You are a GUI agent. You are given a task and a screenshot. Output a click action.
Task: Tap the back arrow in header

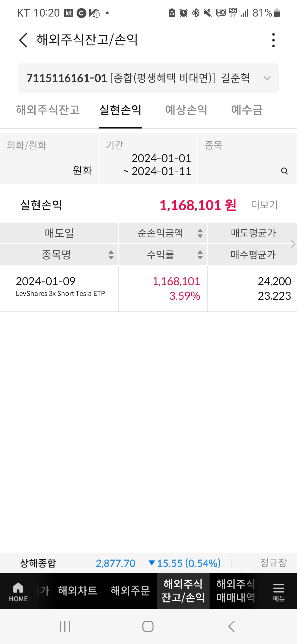(23, 40)
